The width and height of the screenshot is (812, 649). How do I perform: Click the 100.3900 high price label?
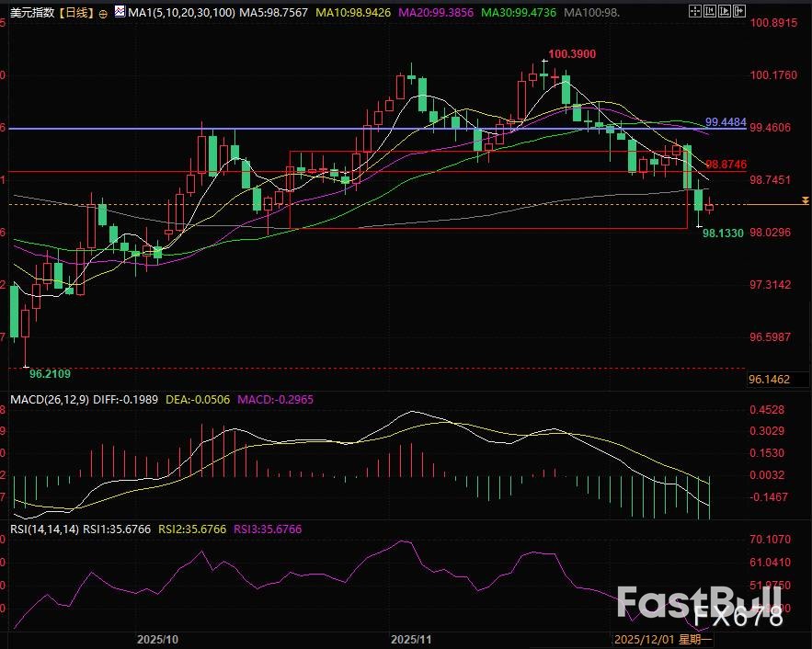pos(572,54)
